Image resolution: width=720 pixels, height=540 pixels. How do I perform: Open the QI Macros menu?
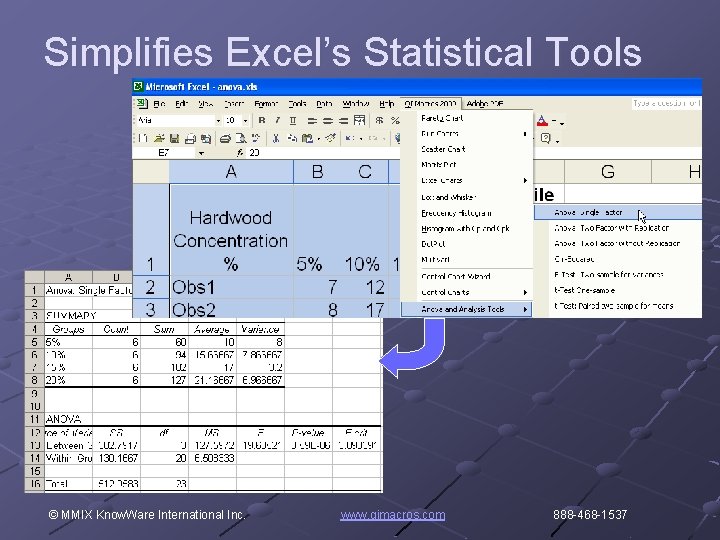coord(430,104)
